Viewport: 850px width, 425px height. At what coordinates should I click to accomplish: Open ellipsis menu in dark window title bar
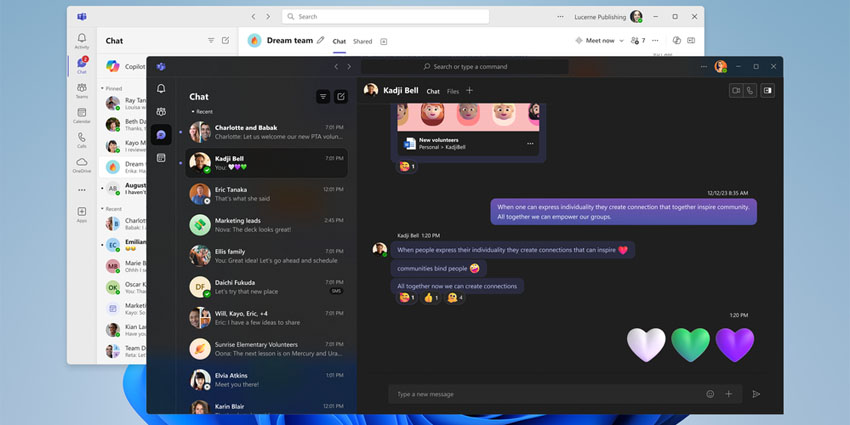tap(704, 67)
